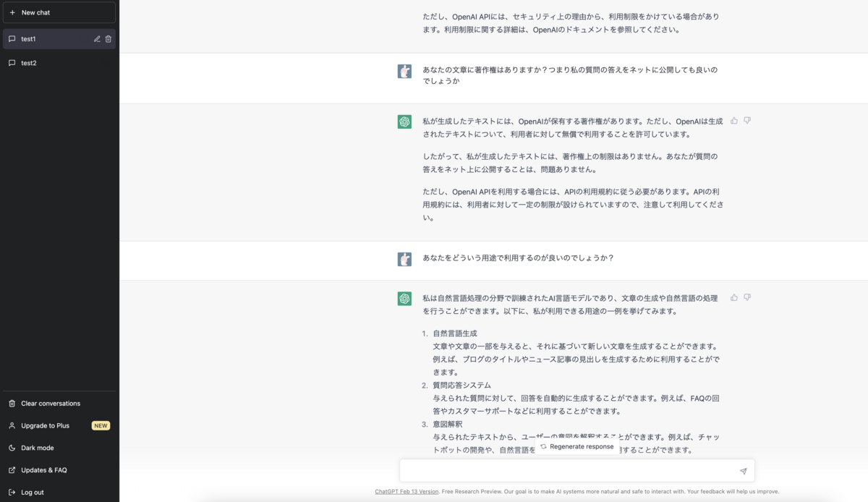868x502 pixels.
Task: Click paragraph starting したがって、私が生成した
Action: tap(570, 163)
